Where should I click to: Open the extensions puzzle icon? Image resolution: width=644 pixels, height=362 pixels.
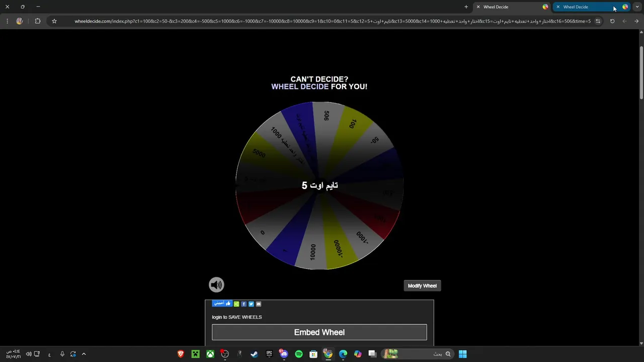click(x=38, y=21)
